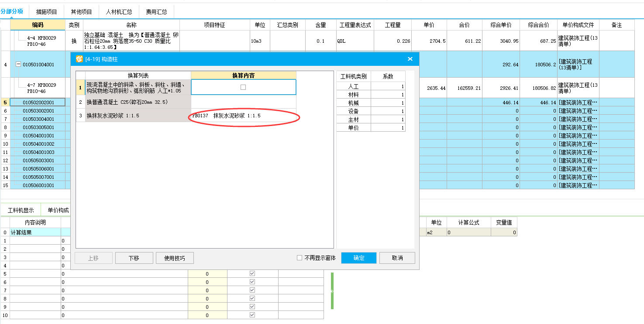Switch to the 工料机显示 bottom tab
The height and width of the screenshot is (324, 644).
tap(21, 210)
